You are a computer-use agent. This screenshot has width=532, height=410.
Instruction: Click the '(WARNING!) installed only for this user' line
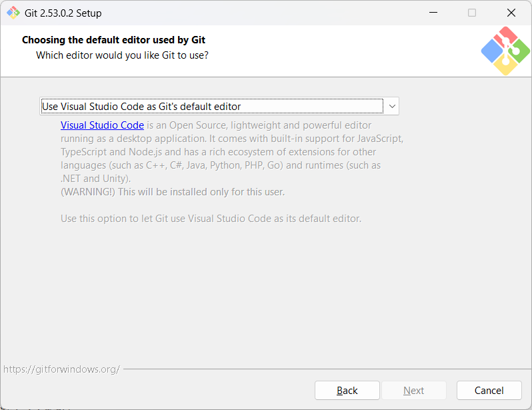point(173,192)
